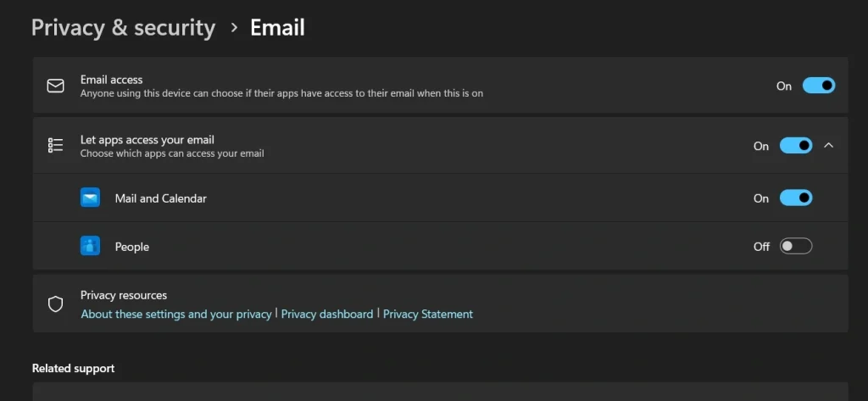Go back to Privacy & security breadcrumb
This screenshot has width=868, height=401.
(123, 28)
